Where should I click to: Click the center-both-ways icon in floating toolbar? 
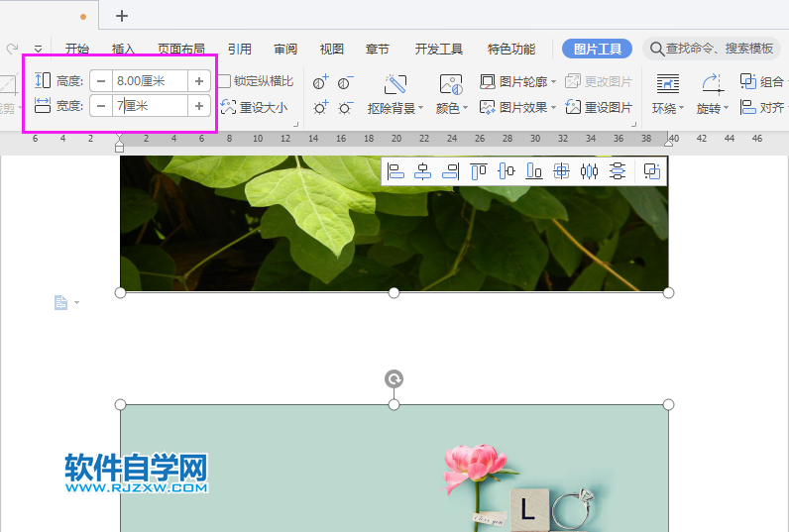point(561,171)
